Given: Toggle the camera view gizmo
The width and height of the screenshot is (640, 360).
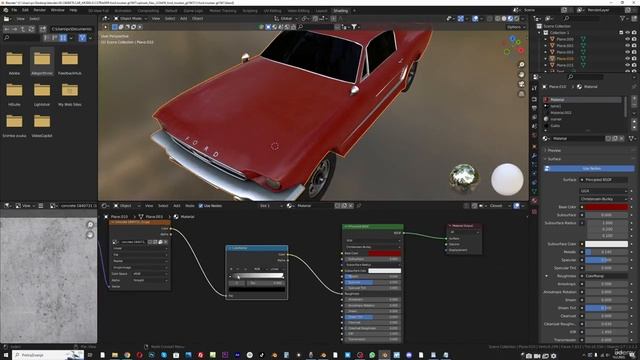Looking at the screenshot, I should tap(521, 84).
